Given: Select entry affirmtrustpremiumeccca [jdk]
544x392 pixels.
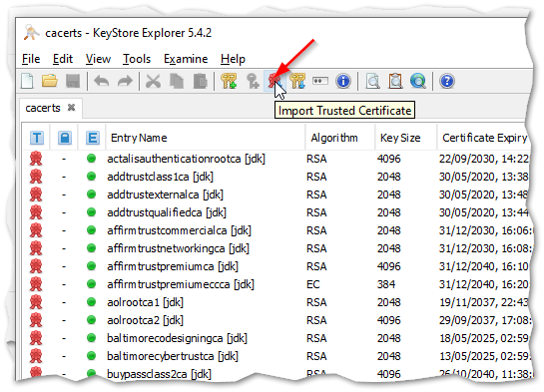Looking at the screenshot, I should click(x=181, y=284).
